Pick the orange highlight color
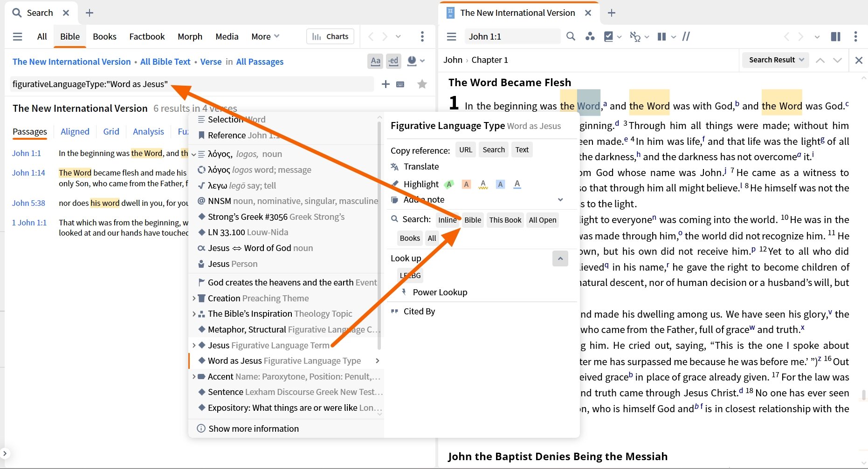Screen dimensions: 868x469 [x=466, y=184]
